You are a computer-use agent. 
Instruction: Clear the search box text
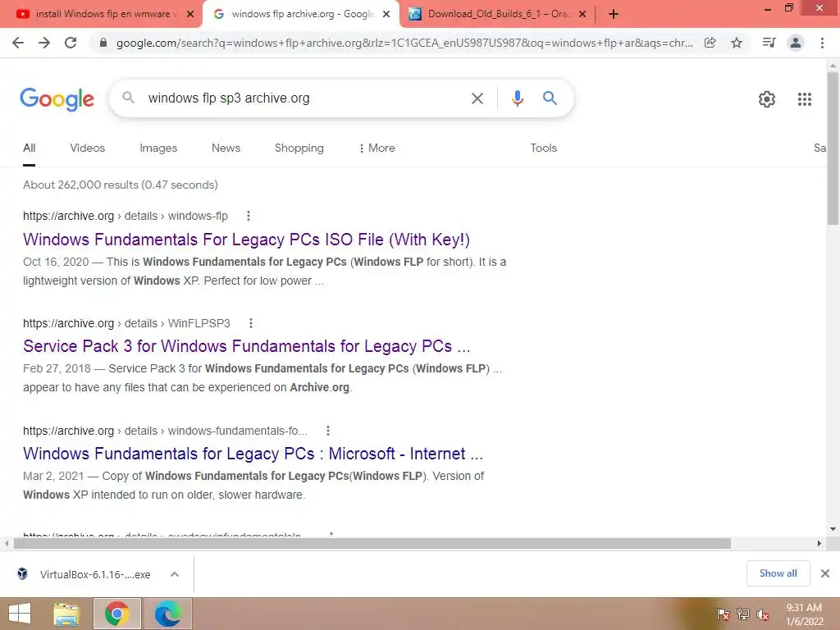(x=477, y=98)
